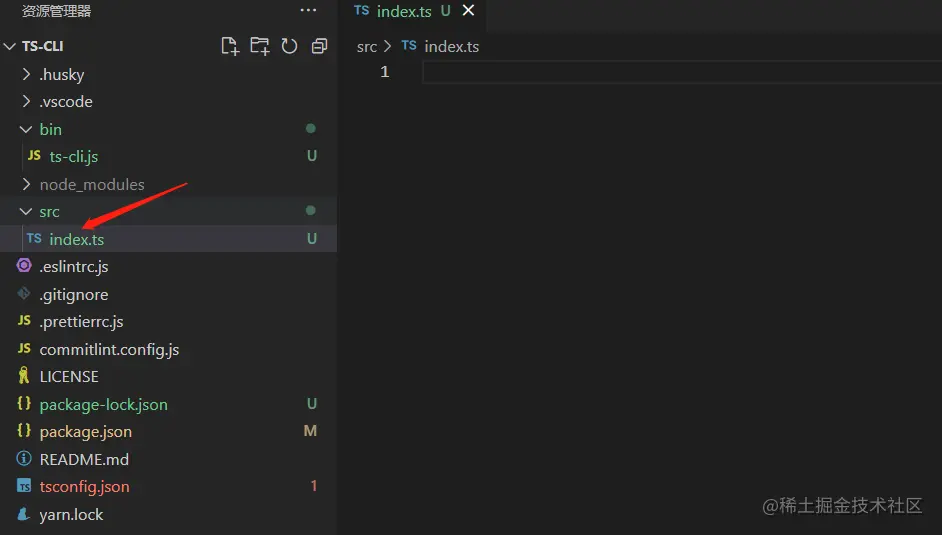The height and width of the screenshot is (535, 942).
Task: Click the TS icon in the breadcrumb
Action: coord(409,46)
